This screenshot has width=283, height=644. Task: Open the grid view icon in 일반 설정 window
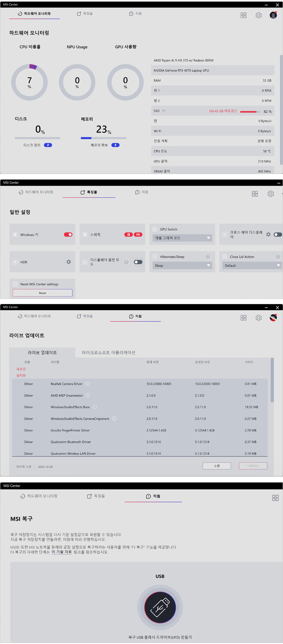click(255, 194)
